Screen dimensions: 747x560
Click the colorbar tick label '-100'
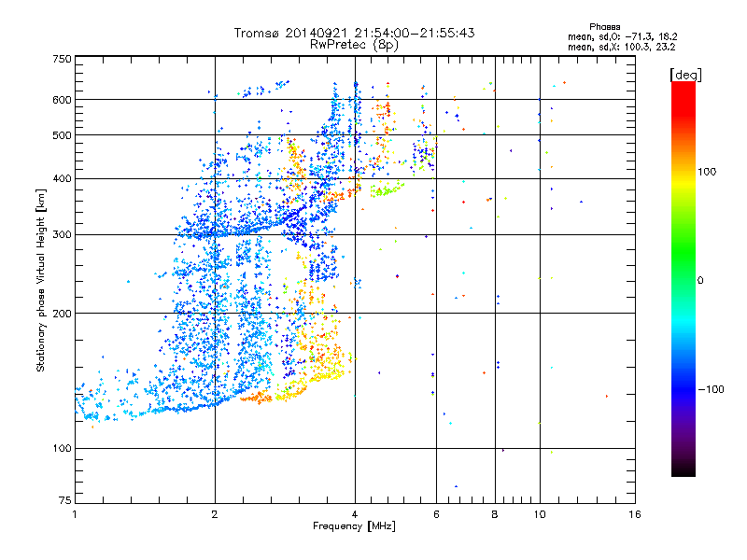(x=712, y=389)
